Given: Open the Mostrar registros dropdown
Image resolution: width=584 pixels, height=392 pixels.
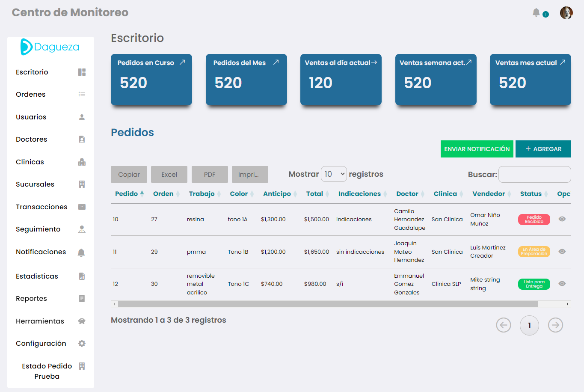Looking at the screenshot, I should pyautogui.click(x=334, y=174).
